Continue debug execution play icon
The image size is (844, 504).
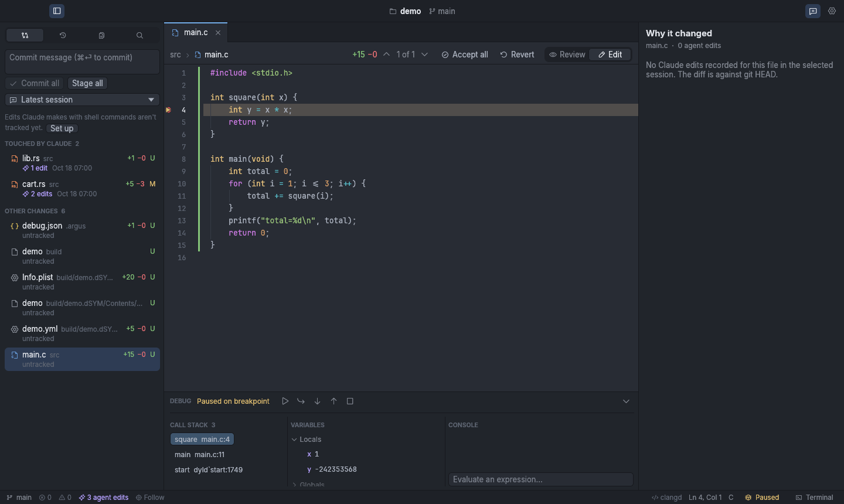pos(285,401)
